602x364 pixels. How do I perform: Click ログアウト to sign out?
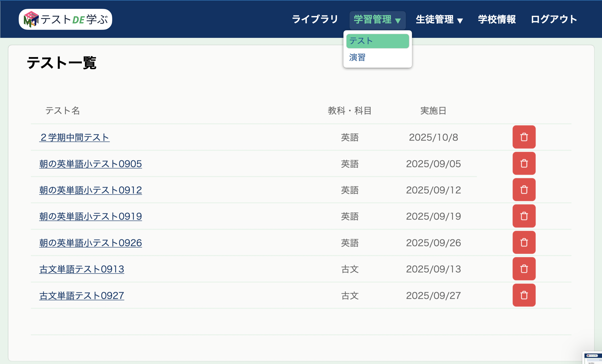(554, 19)
